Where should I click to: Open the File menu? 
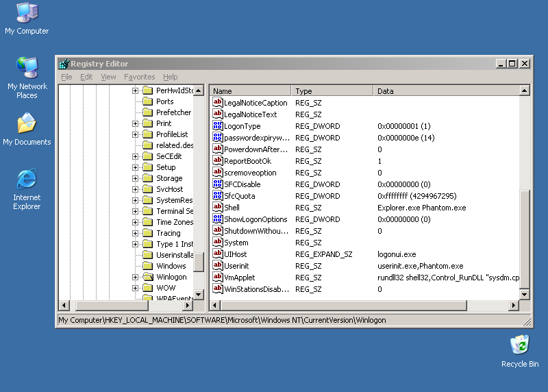(66, 77)
